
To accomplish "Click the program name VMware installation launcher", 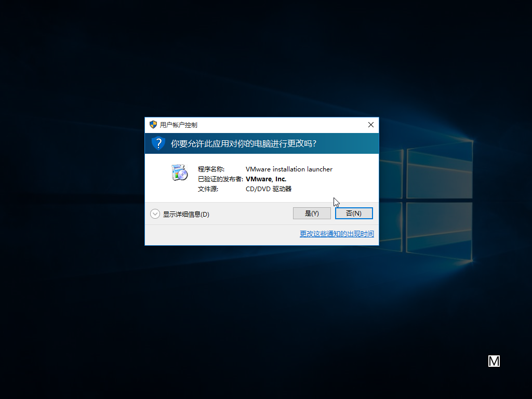I will point(289,169).
